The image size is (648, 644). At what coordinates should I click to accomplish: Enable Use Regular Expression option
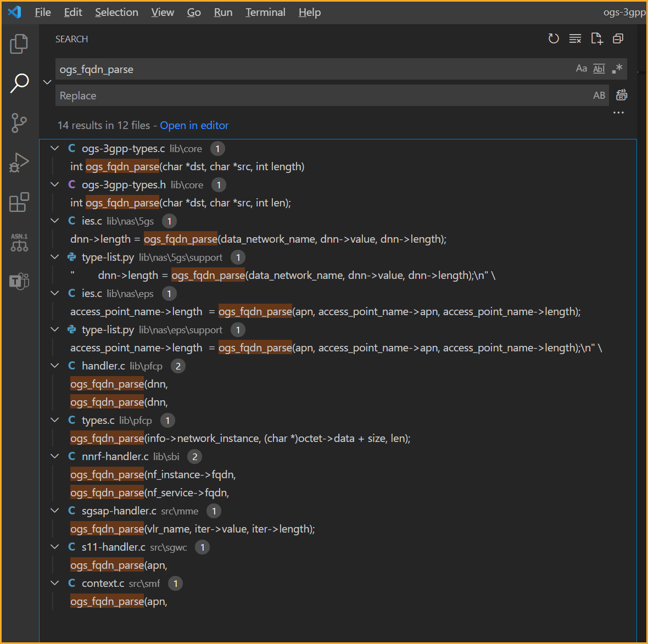[x=617, y=69]
